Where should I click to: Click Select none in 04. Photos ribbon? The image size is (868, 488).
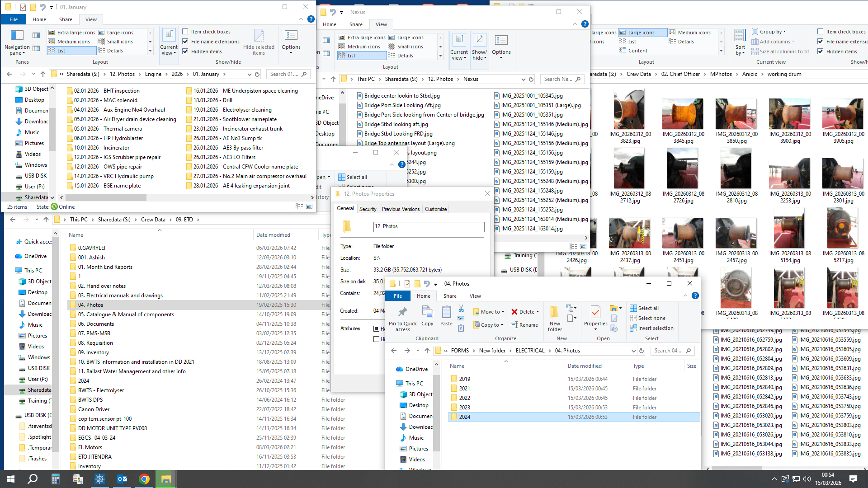[x=647, y=318]
